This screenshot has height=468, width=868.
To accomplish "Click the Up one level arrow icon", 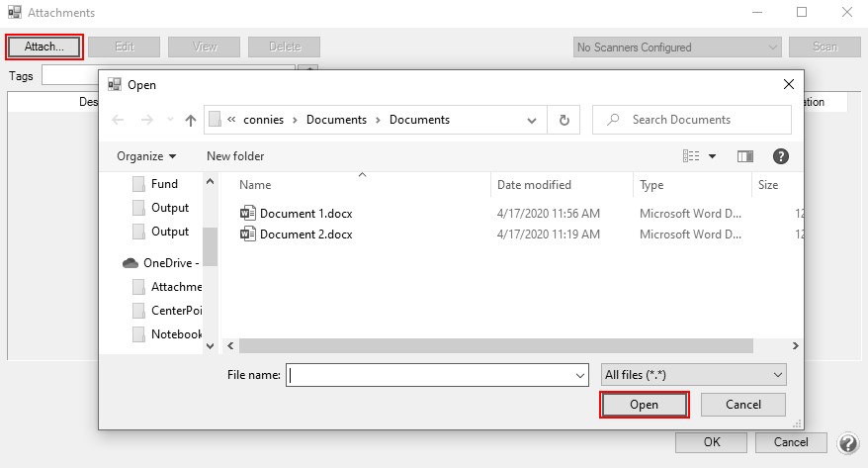I will [x=190, y=120].
